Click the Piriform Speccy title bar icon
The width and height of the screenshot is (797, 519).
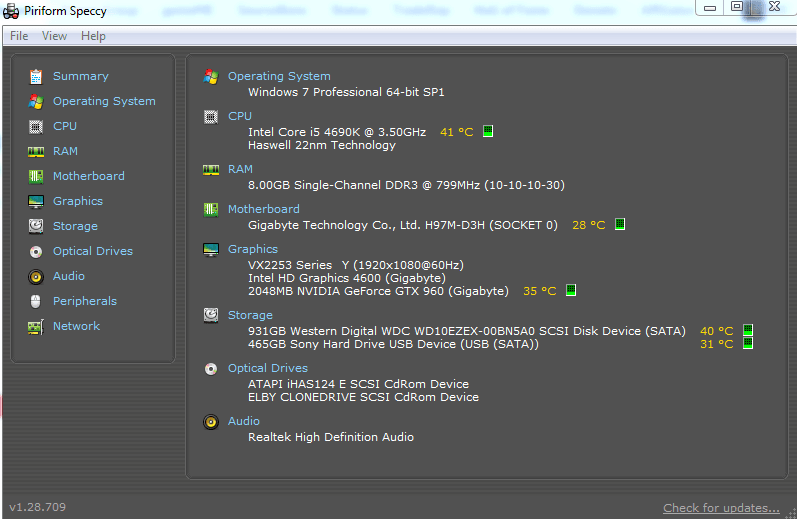pyautogui.click(x=11, y=11)
